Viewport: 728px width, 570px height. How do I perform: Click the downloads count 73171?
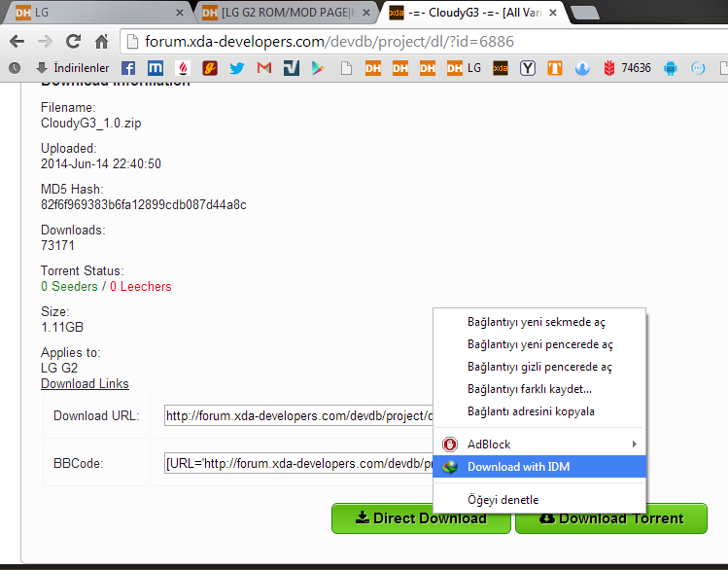click(57, 246)
